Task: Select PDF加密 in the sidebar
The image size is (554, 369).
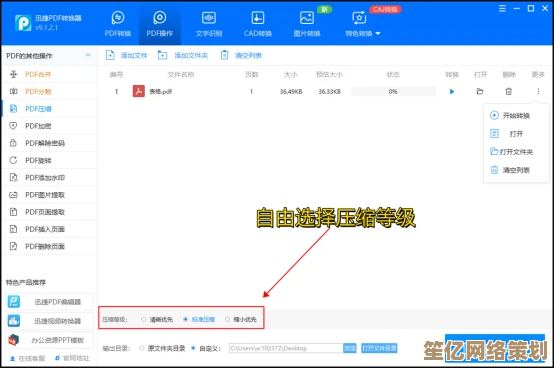Action: [49, 126]
